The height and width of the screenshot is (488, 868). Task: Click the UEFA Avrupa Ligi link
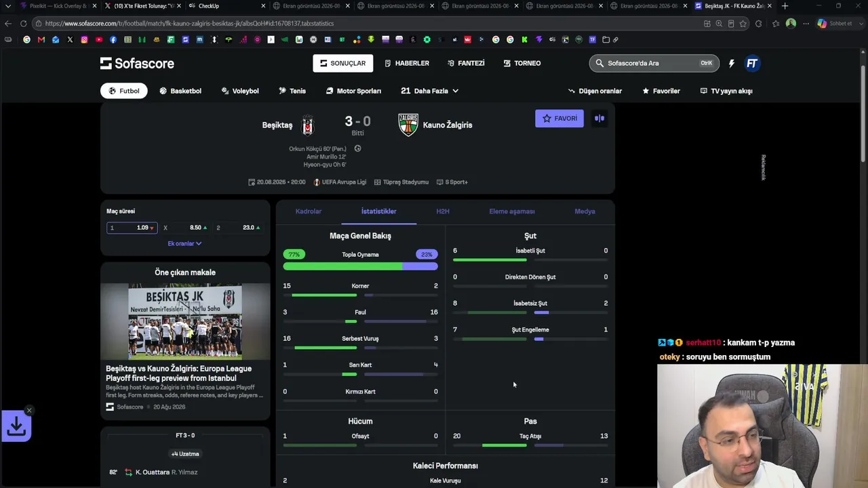pos(340,182)
